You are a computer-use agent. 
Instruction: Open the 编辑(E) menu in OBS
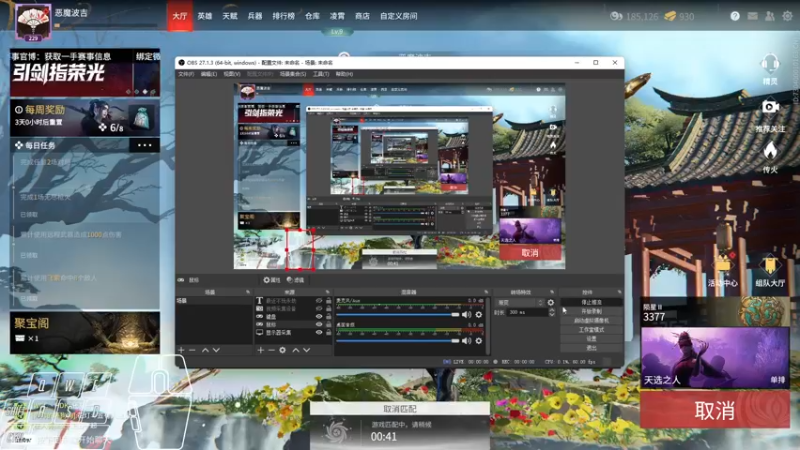(x=209, y=74)
